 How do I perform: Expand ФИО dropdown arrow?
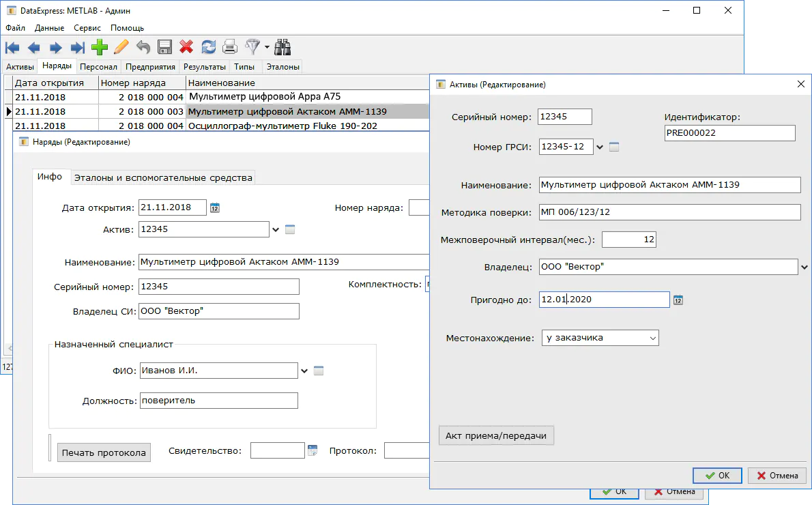pyautogui.click(x=304, y=371)
